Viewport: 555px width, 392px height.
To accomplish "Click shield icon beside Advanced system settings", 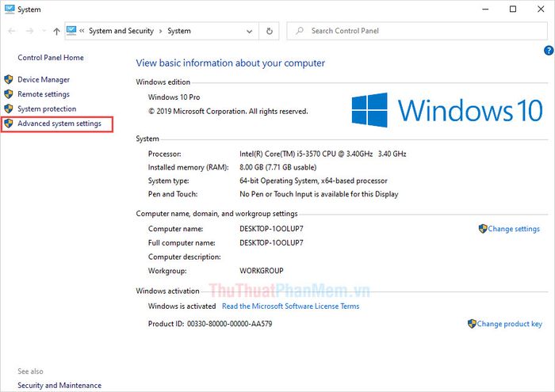I will [x=9, y=123].
